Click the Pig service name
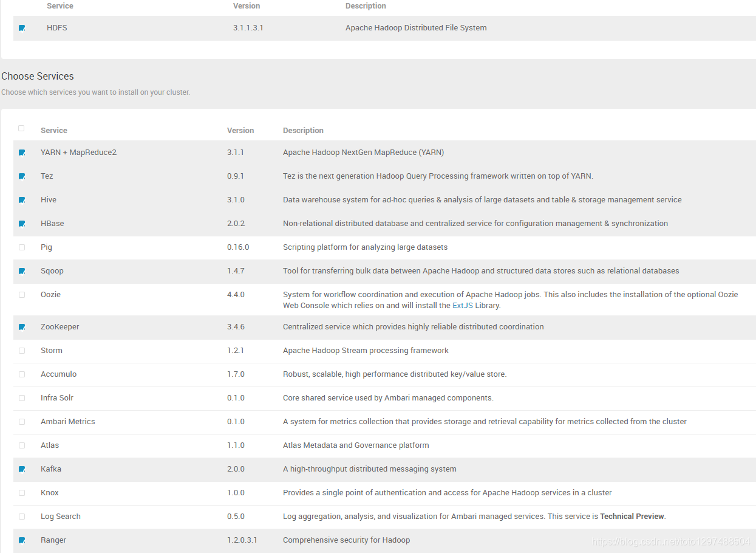Screen dimensions: 756x553 pos(46,247)
